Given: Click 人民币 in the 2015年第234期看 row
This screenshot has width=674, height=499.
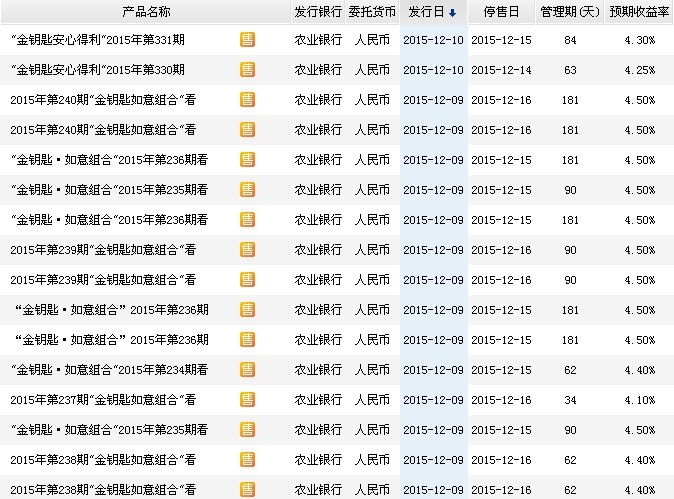Looking at the screenshot, I should (372, 370).
